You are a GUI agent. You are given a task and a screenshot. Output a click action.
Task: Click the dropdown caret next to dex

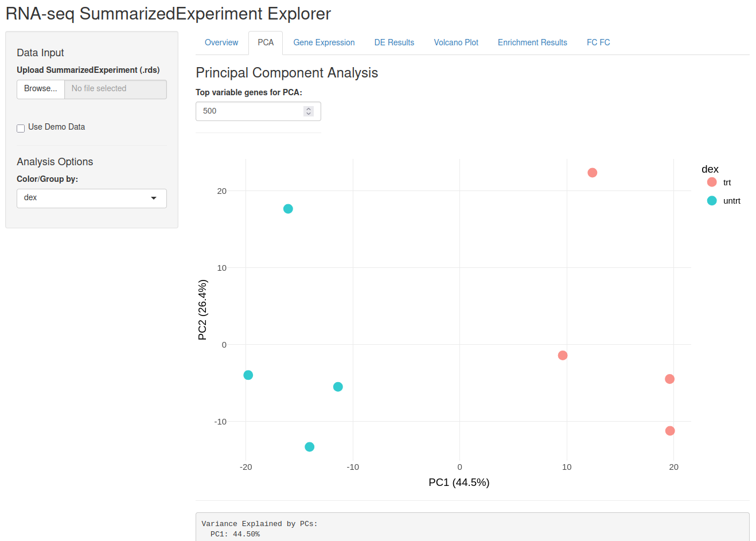pyautogui.click(x=154, y=198)
